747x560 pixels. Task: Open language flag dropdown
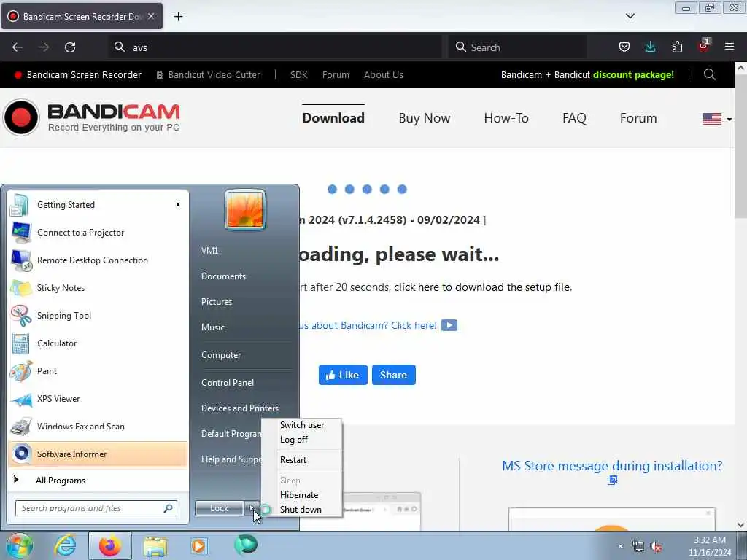pos(718,119)
